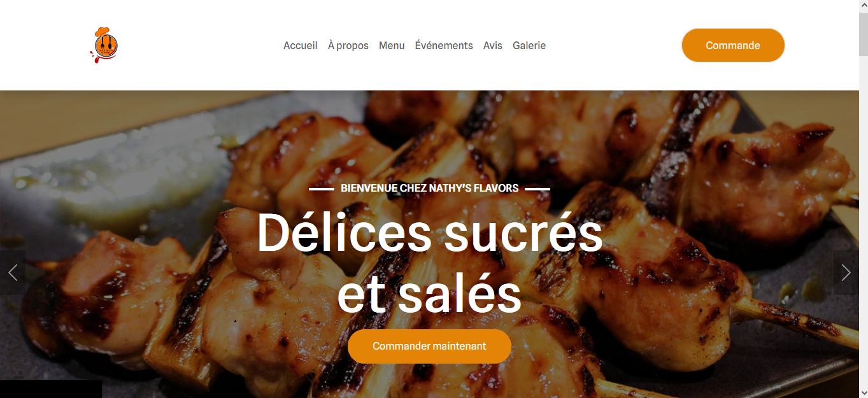Click the black box at bottom-left corner

[51, 389]
